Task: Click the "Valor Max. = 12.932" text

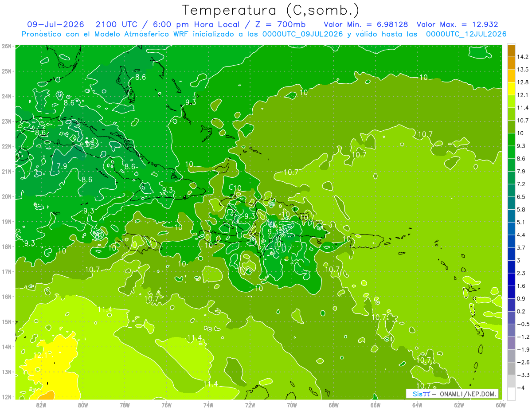Action: coord(458,24)
